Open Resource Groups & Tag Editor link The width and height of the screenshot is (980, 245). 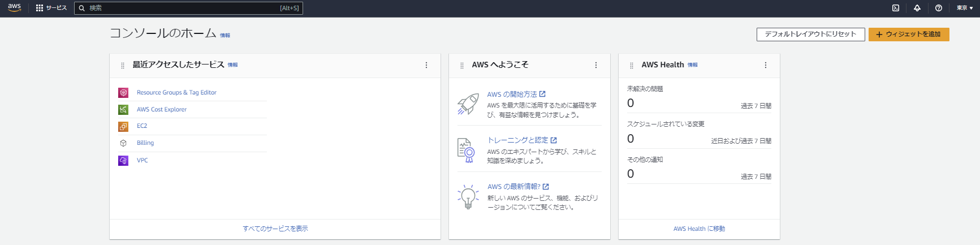point(176,93)
